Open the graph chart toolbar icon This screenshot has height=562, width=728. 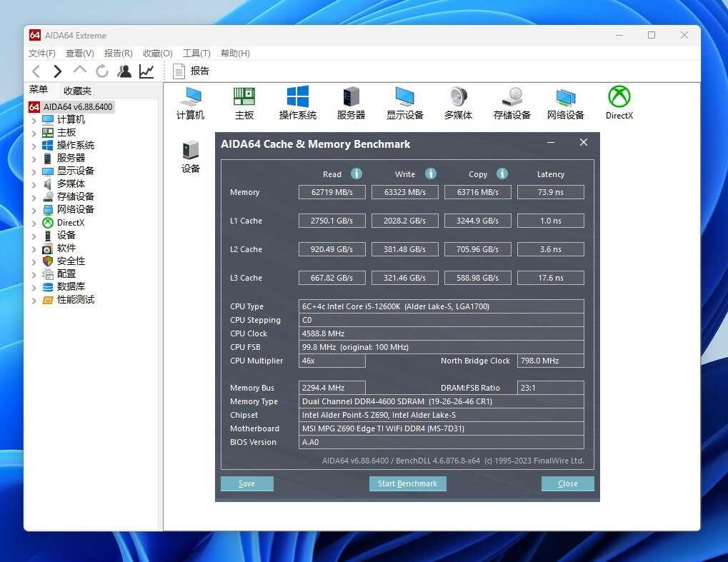pos(146,71)
